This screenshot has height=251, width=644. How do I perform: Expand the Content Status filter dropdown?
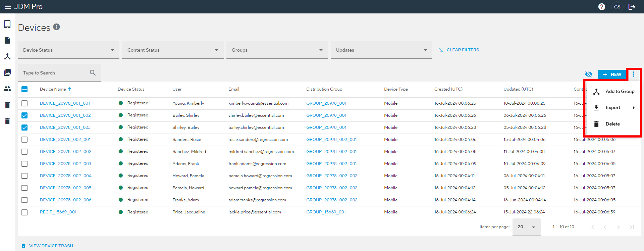[173, 50]
